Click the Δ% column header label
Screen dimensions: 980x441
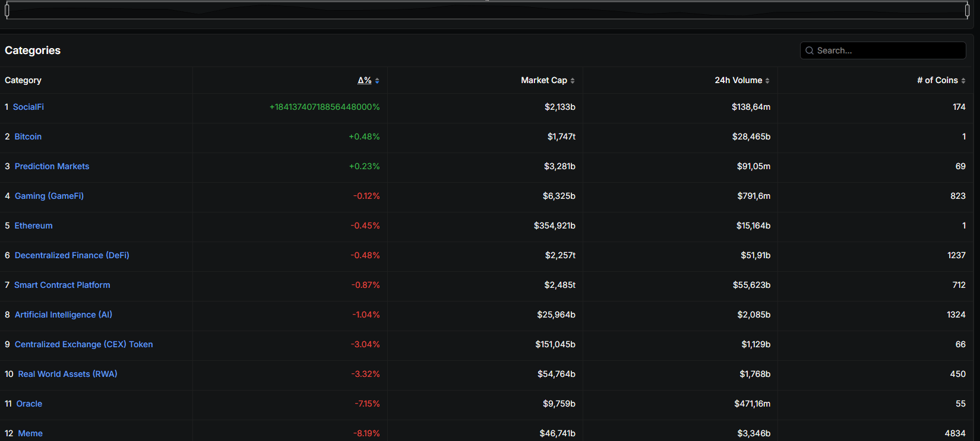click(x=365, y=80)
